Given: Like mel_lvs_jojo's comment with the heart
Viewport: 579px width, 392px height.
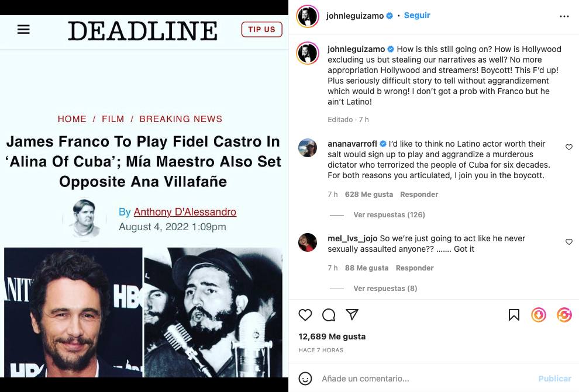Looking at the screenshot, I should click(x=569, y=242).
